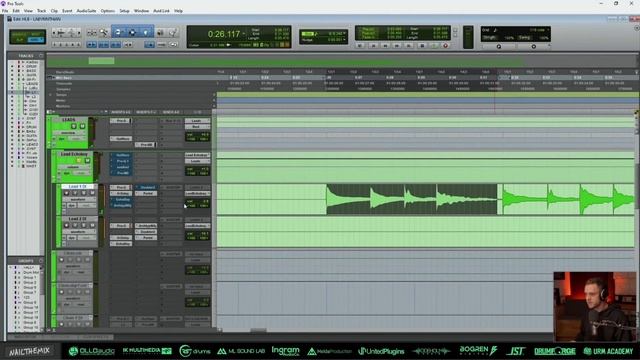Image resolution: width=640 pixels, height=360 pixels.
Task: Recall zoom preset 5
Action: click(x=79, y=44)
